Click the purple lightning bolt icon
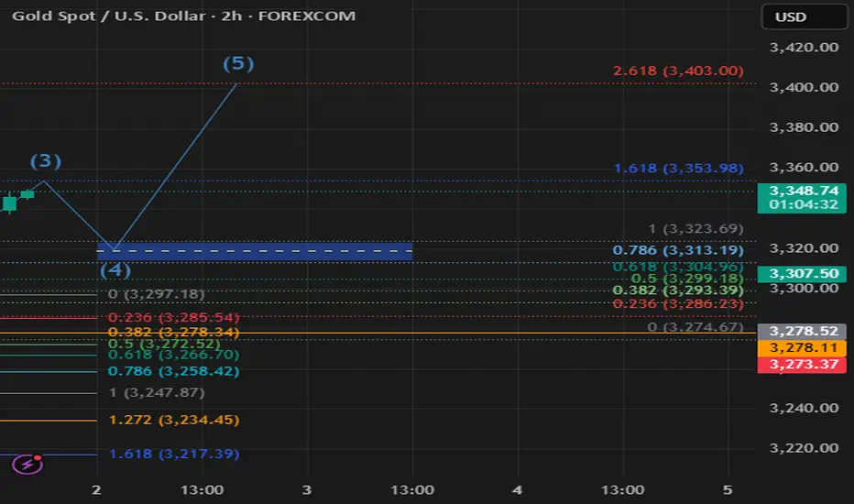854x504 pixels. click(x=27, y=465)
